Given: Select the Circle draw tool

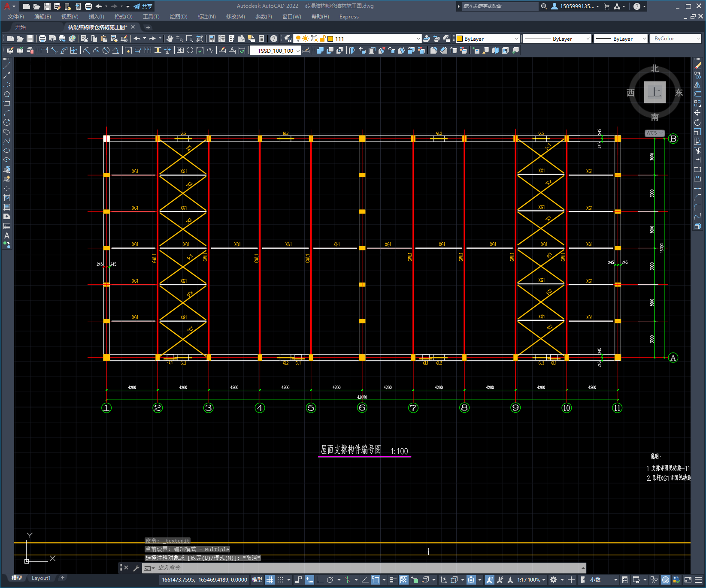Looking at the screenshot, I should point(7,122).
